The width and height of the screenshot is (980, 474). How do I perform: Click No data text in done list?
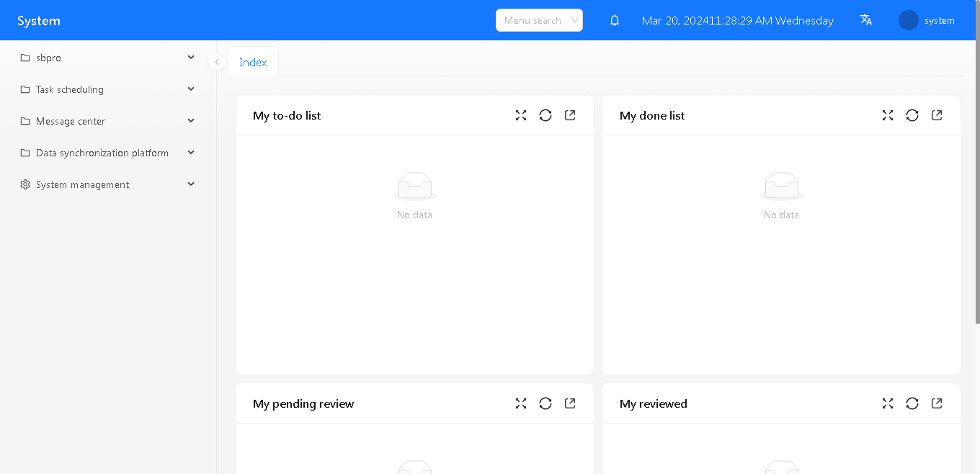[781, 215]
